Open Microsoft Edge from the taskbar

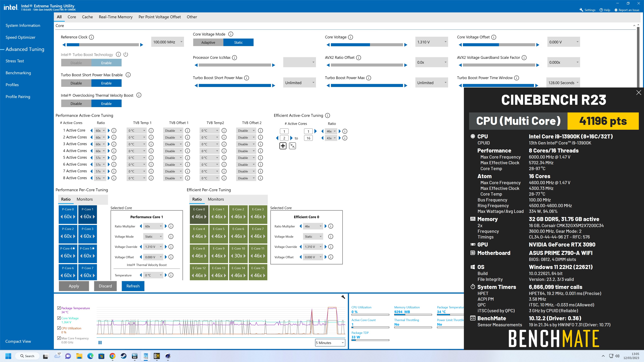[x=90, y=356]
